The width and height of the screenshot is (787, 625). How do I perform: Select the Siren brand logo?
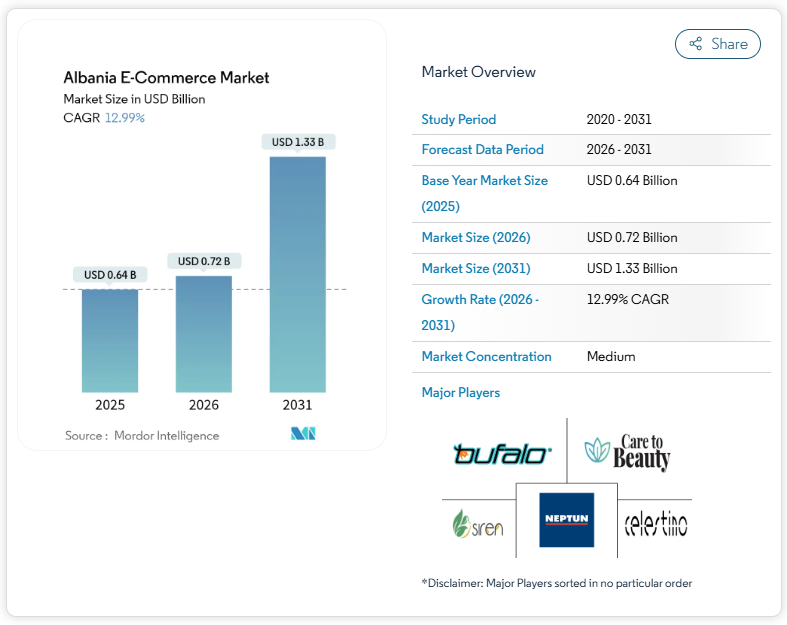pyautogui.click(x=478, y=524)
